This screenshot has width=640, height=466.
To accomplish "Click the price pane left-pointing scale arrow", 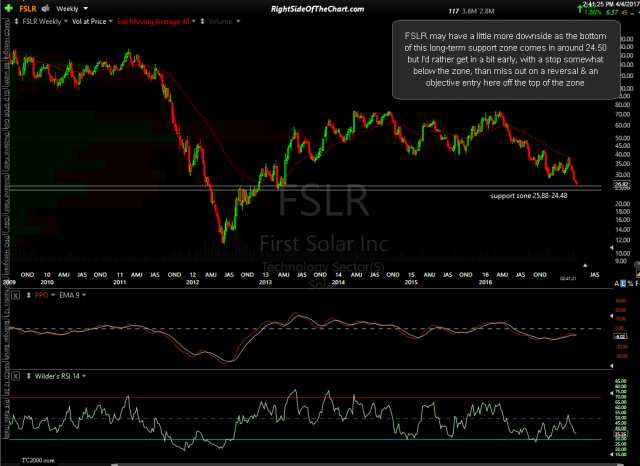I will pos(611,248).
